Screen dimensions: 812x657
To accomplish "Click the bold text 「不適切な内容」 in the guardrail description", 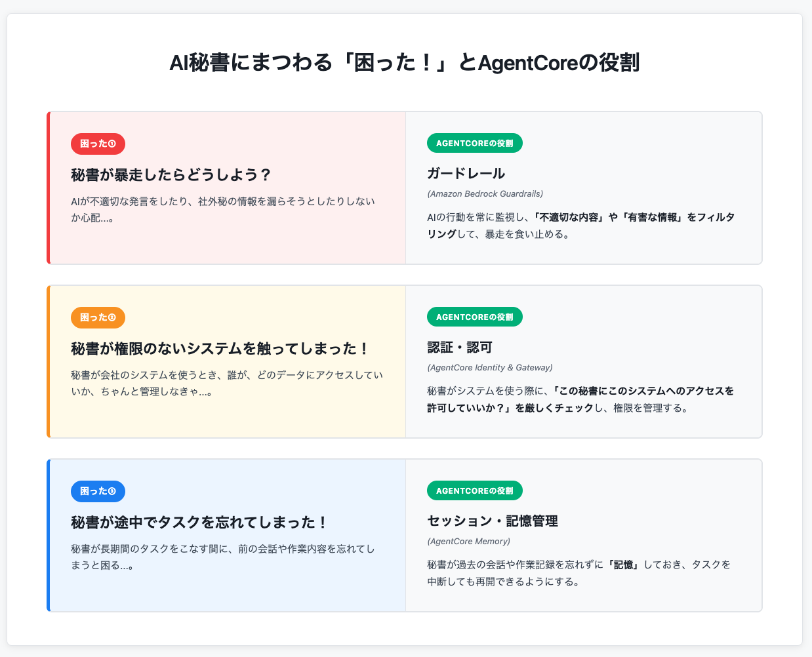I will tap(563, 217).
